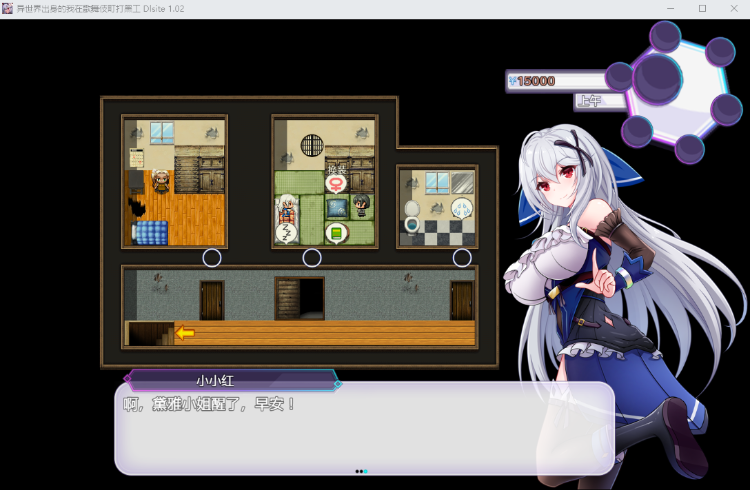The width and height of the screenshot is (750, 490).
Task: Minimize the game window
Action: point(671,9)
